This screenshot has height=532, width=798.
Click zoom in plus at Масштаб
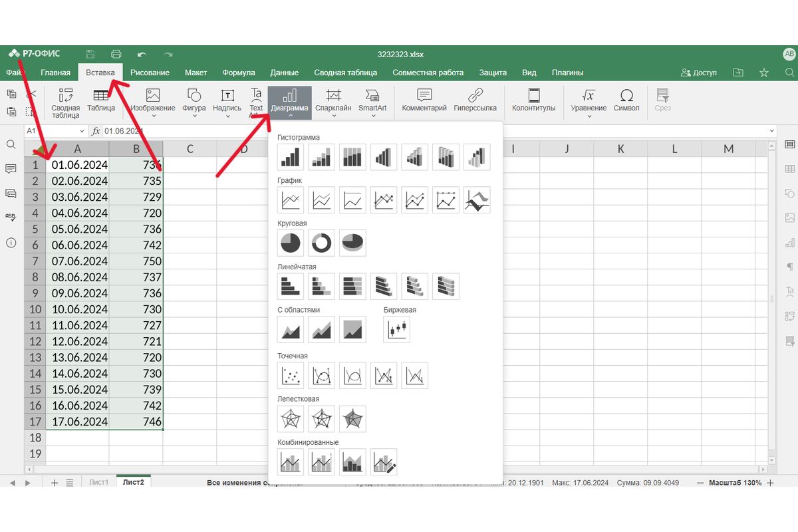coord(771,483)
